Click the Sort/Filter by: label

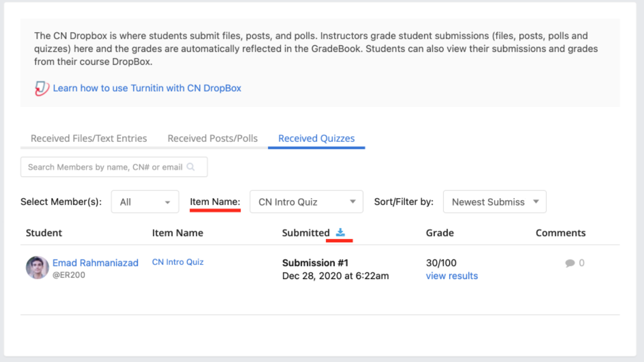pos(404,202)
